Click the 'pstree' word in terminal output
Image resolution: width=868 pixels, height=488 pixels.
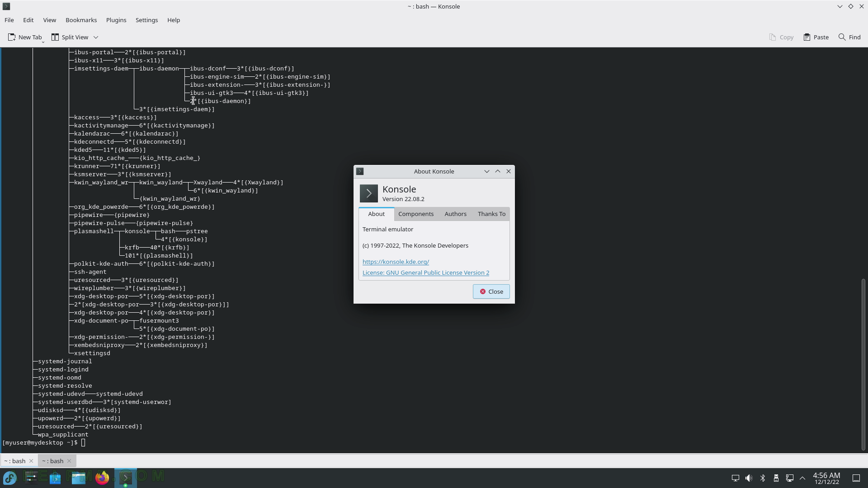(197, 231)
